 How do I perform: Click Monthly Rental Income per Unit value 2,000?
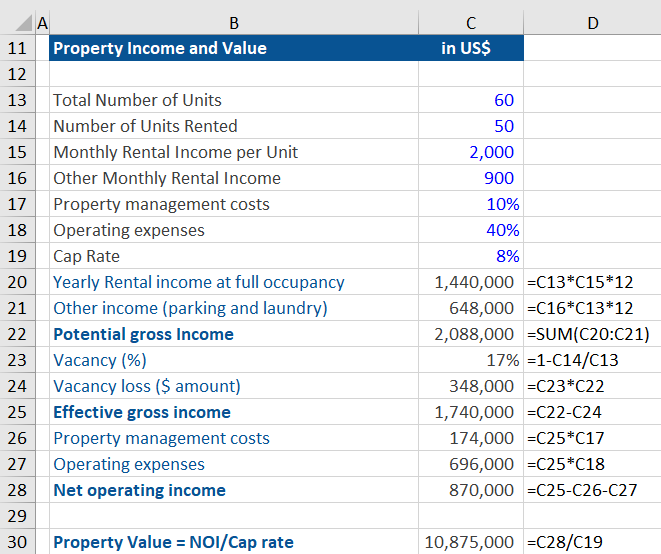[470, 152]
